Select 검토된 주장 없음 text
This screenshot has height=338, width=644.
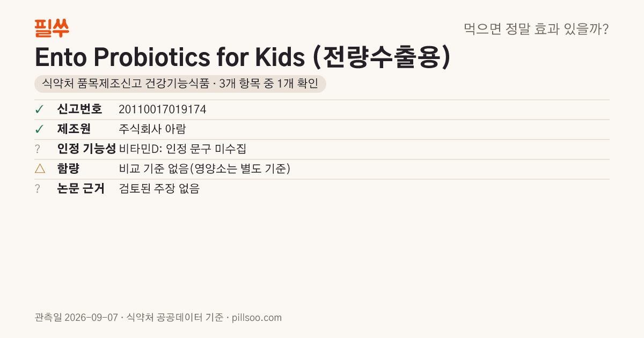159,189
